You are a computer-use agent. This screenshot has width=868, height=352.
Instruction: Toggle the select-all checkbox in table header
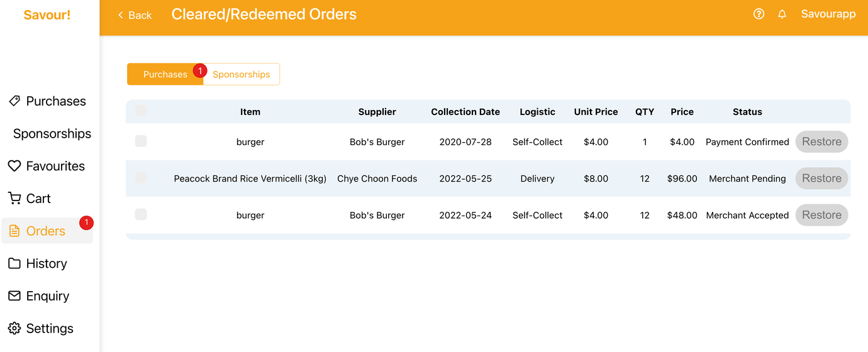(141, 111)
